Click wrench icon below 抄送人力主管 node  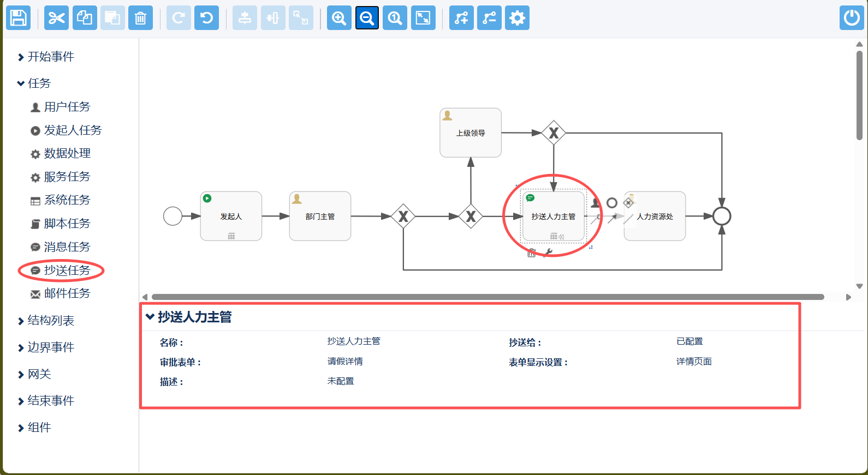pyautogui.click(x=548, y=252)
